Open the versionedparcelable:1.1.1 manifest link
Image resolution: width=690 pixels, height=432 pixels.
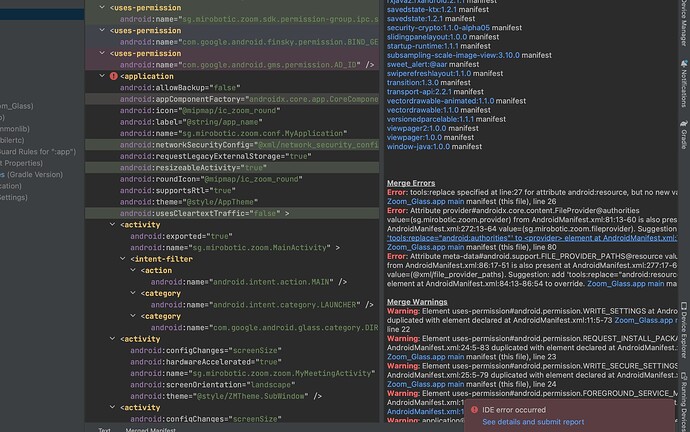(x=430, y=119)
